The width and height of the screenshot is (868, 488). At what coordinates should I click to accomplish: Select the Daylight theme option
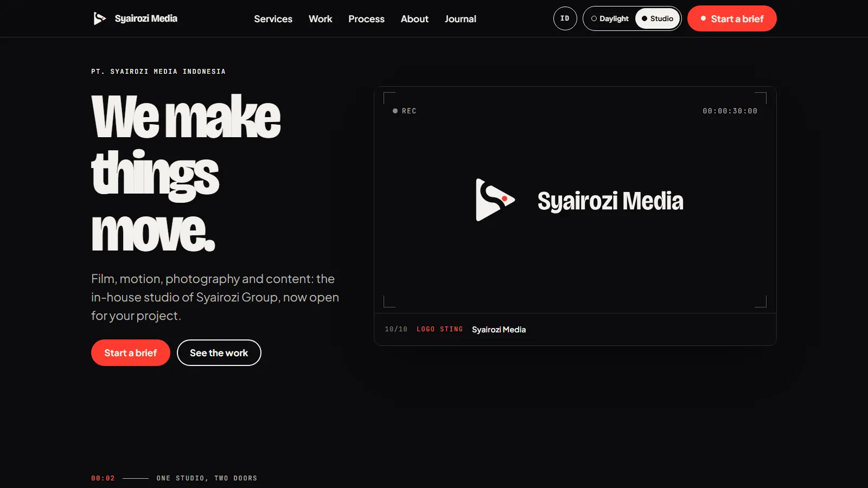tap(610, 18)
